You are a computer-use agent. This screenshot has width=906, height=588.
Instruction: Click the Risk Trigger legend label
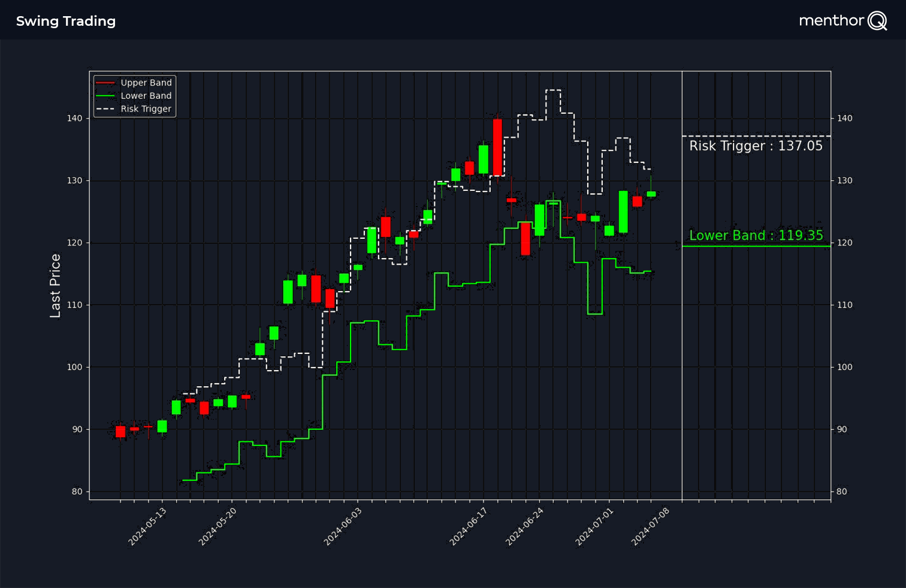tap(146, 109)
